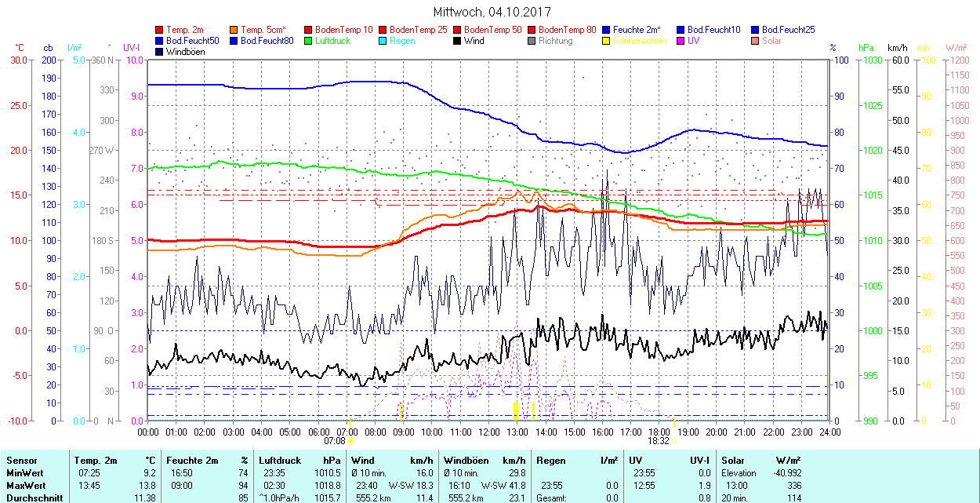The image size is (980, 503).
Task: Click the chart title Mittwoch, 04.10.2017
Action: click(x=492, y=13)
